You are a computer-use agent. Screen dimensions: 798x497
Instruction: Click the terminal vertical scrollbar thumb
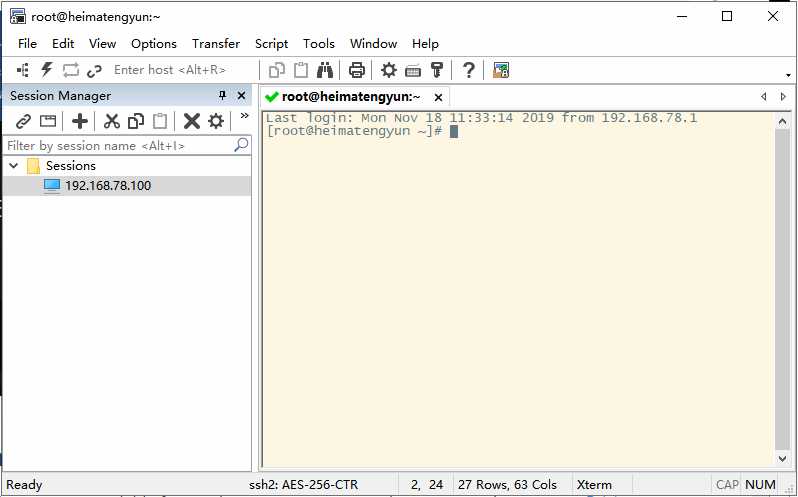[x=782, y=290]
